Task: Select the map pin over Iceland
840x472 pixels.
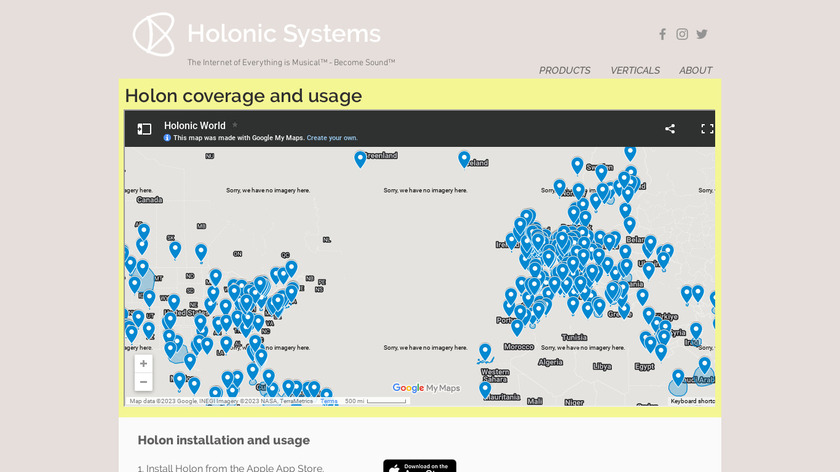Action: (x=464, y=159)
